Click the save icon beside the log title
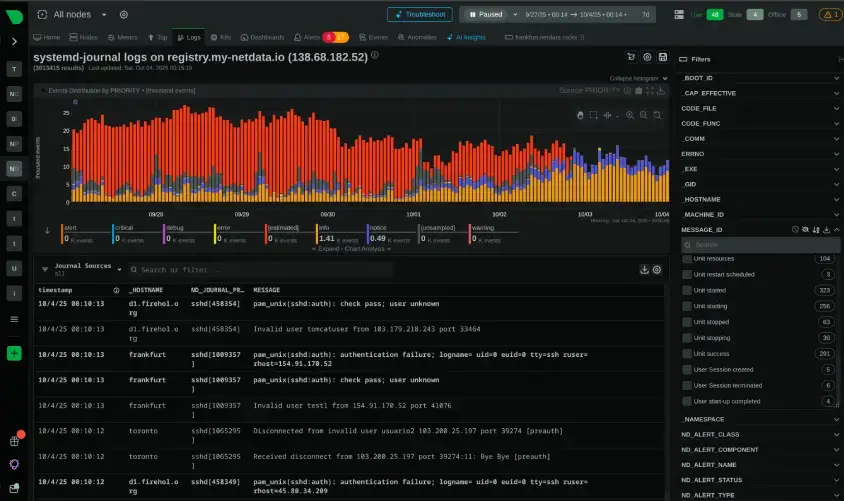844x501 pixels. 663,57
